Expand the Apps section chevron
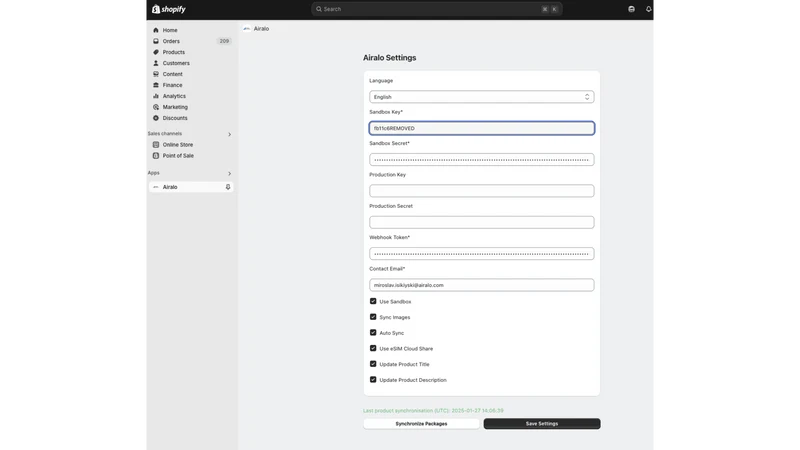The height and width of the screenshot is (450, 800). tap(229, 173)
